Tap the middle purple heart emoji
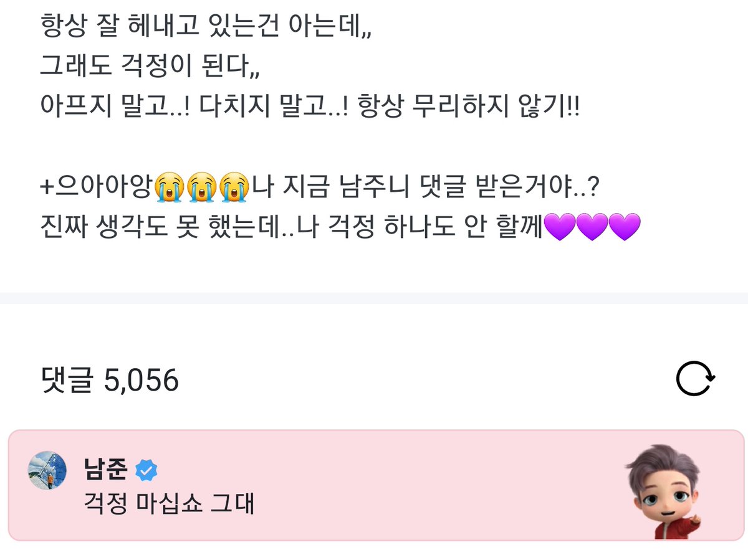Viewport: 748px width, 560px height. 592,227
